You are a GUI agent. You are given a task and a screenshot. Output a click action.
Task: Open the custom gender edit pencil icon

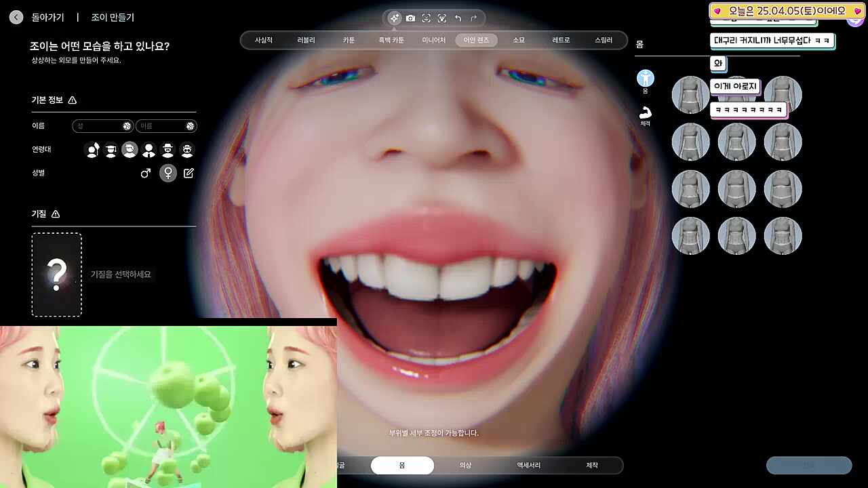189,174
